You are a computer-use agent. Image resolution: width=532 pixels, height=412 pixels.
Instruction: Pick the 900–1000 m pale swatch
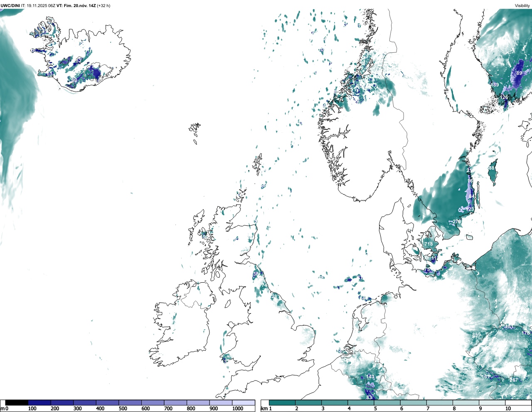221,402
